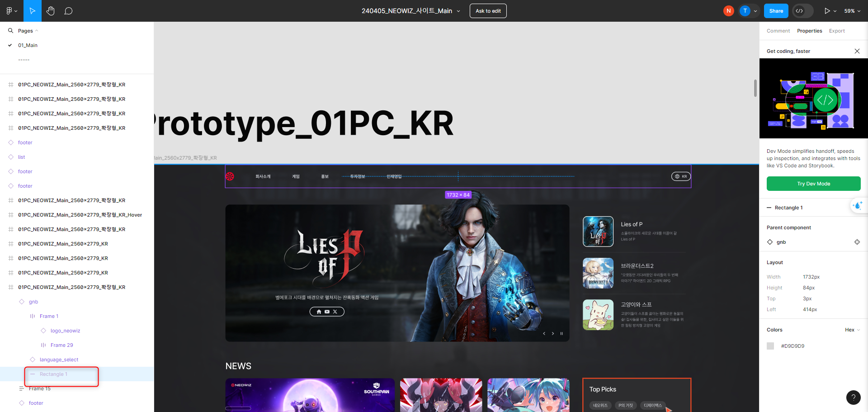Screen dimensions: 868x412
Task: Click the 브라운더스트2 game thumbnail
Action: [598, 273]
